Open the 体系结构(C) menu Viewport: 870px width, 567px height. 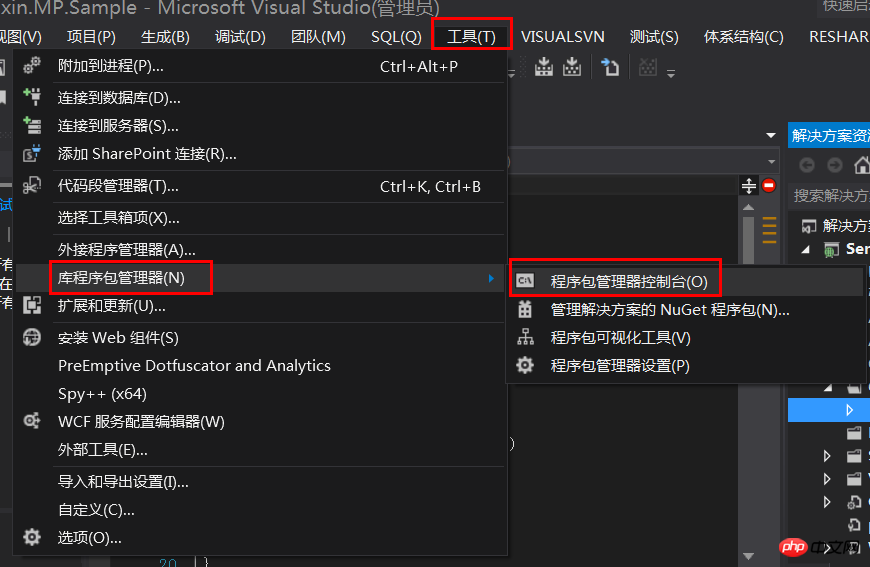[743, 37]
